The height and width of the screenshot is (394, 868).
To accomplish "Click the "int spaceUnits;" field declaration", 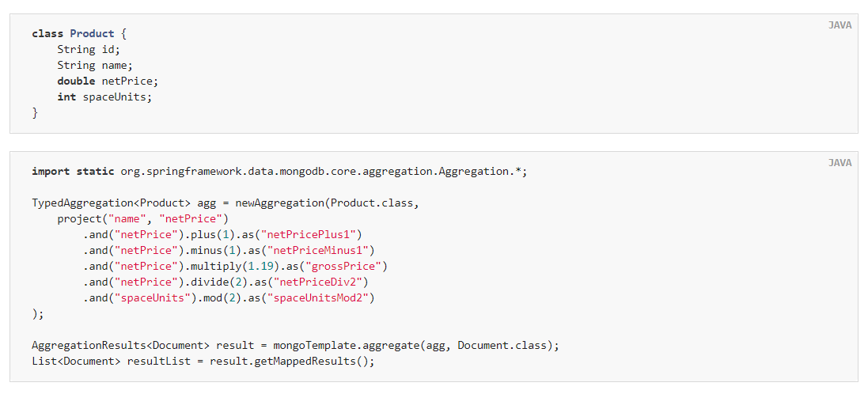I will (x=104, y=97).
